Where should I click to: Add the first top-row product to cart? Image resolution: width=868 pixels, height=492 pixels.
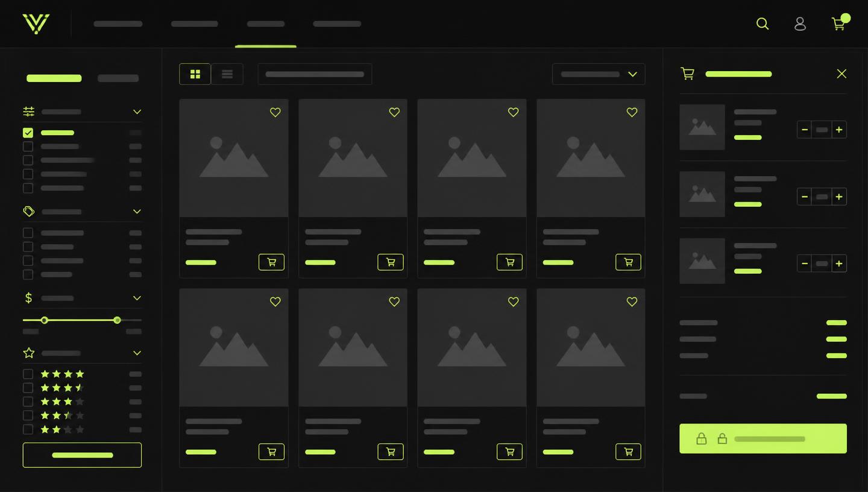point(271,262)
